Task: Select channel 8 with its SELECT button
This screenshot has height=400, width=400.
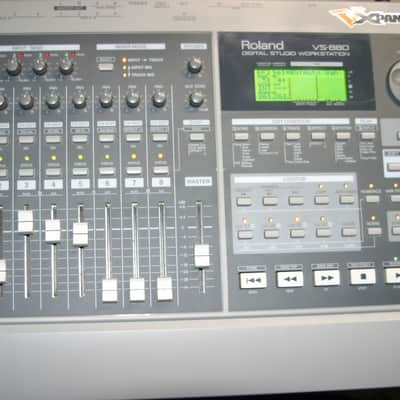Action: (x=160, y=137)
